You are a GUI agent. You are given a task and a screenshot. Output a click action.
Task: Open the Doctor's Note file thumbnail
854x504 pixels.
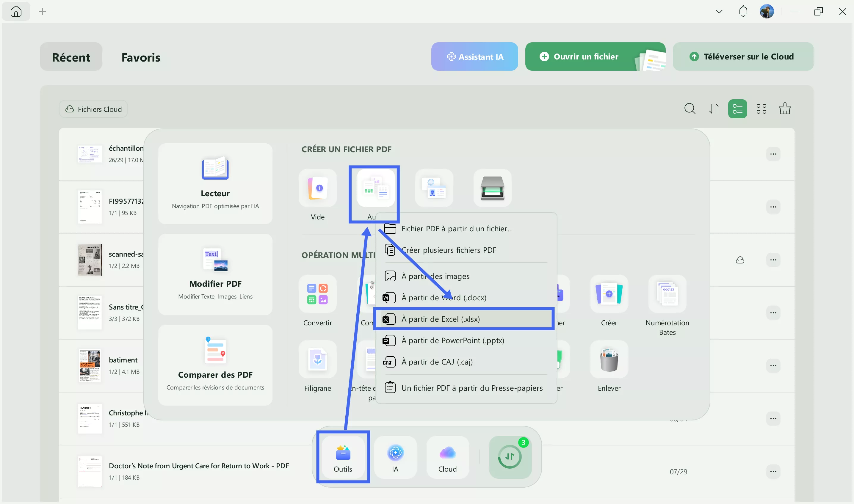click(90, 471)
